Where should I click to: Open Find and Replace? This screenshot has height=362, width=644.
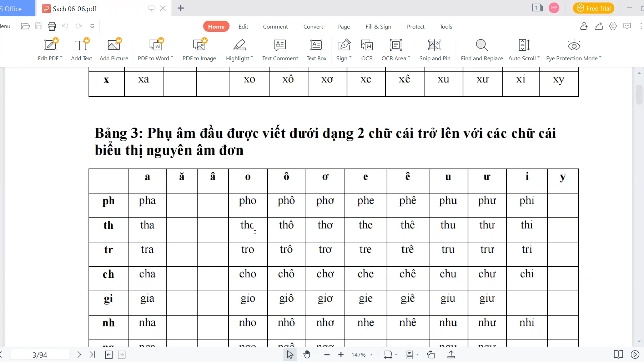click(x=482, y=49)
